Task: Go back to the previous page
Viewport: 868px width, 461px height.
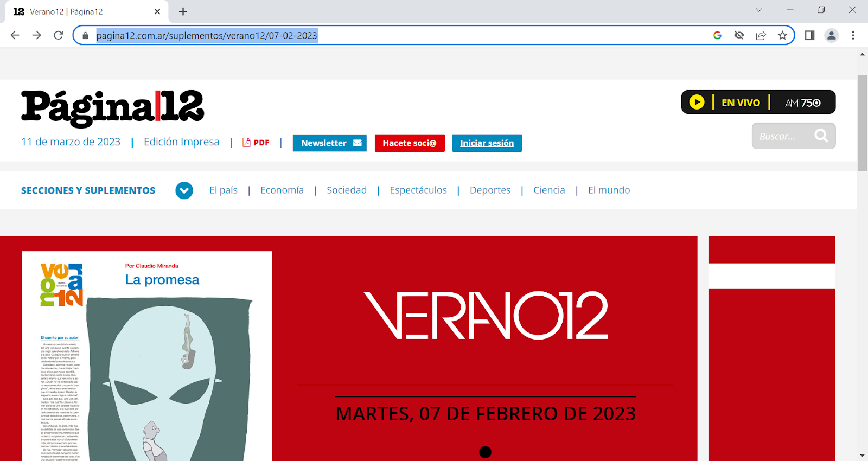Action: point(15,35)
